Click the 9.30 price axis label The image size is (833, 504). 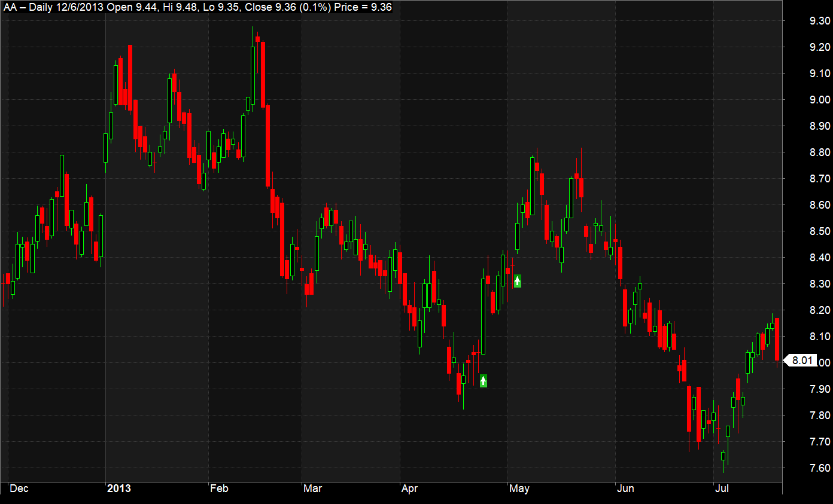point(820,21)
